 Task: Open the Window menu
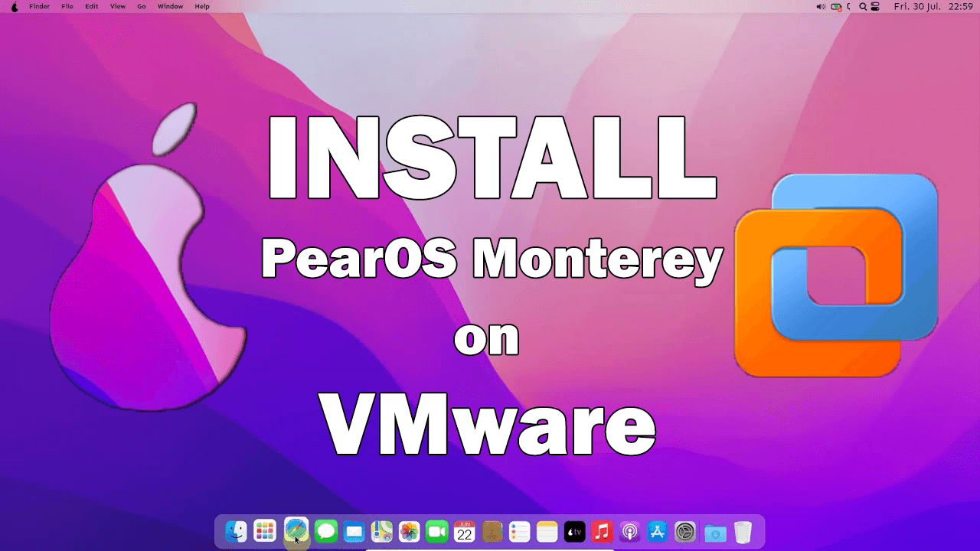[170, 6]
